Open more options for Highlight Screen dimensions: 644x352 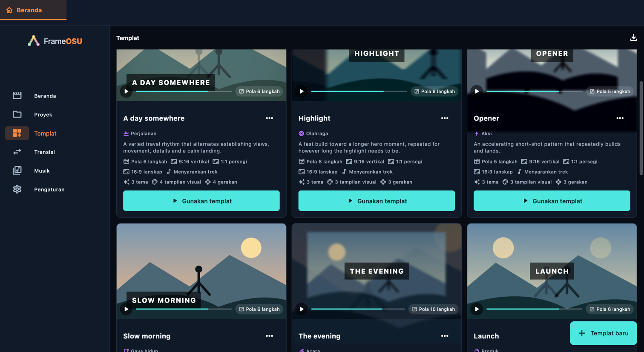coord(445,118)
